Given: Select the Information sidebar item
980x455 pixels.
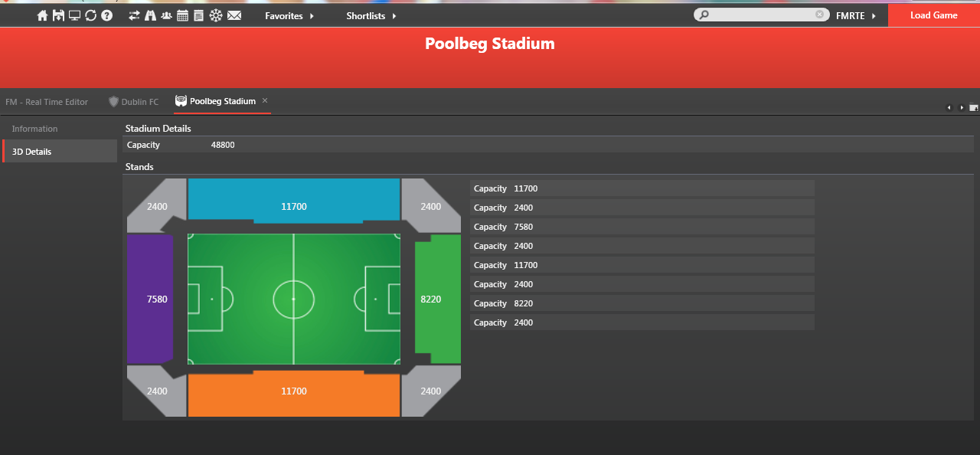Looking at the screenshot, I should 35,129.
